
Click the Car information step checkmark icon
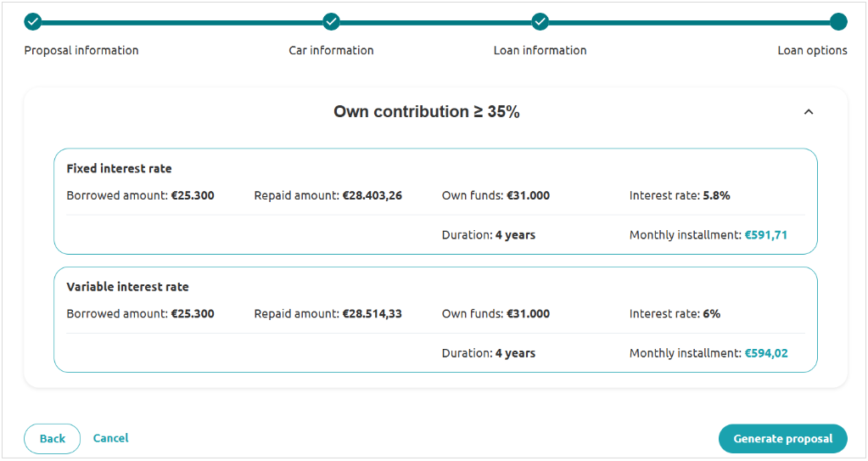tap(331, 21)
